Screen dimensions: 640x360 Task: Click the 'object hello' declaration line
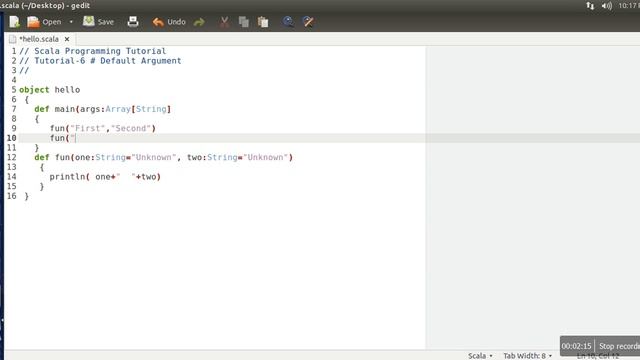tap(49, 90)
